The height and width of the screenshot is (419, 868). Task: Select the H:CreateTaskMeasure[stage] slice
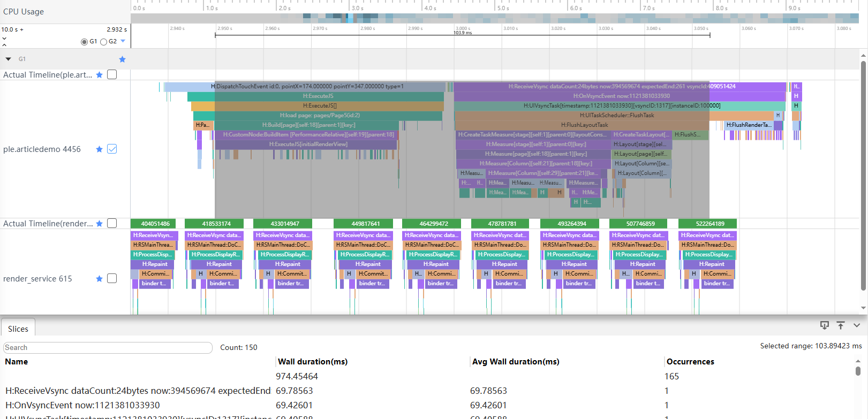click(x=533, y=134)
